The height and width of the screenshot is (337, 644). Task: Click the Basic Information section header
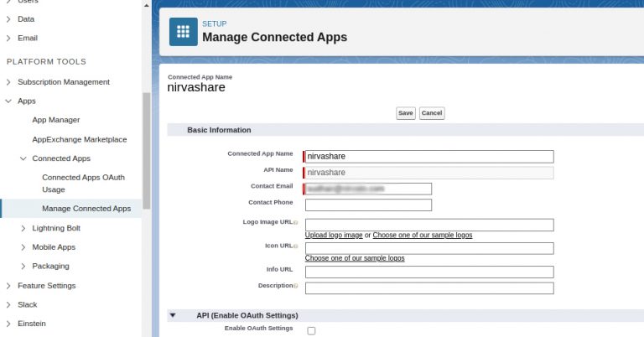219,130
